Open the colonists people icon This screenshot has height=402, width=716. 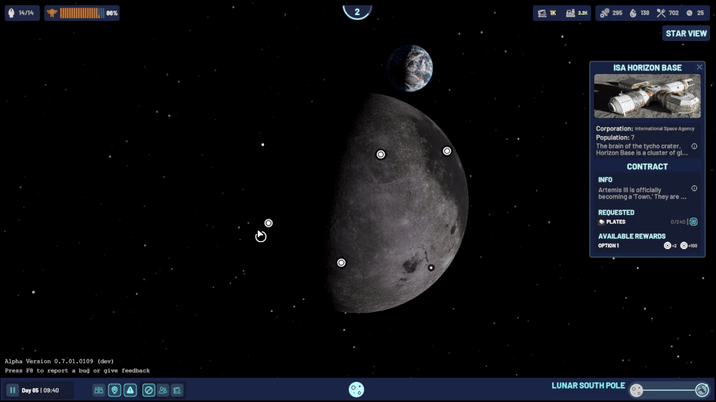[x=163, y=390]
